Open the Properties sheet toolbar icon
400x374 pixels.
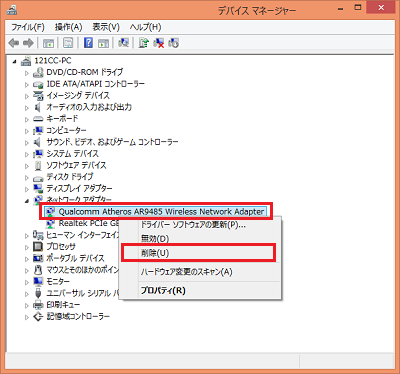click(68, 43)
